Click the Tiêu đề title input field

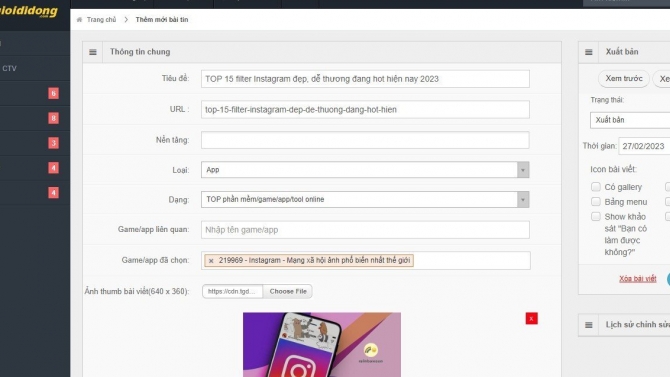coord(365,79)
